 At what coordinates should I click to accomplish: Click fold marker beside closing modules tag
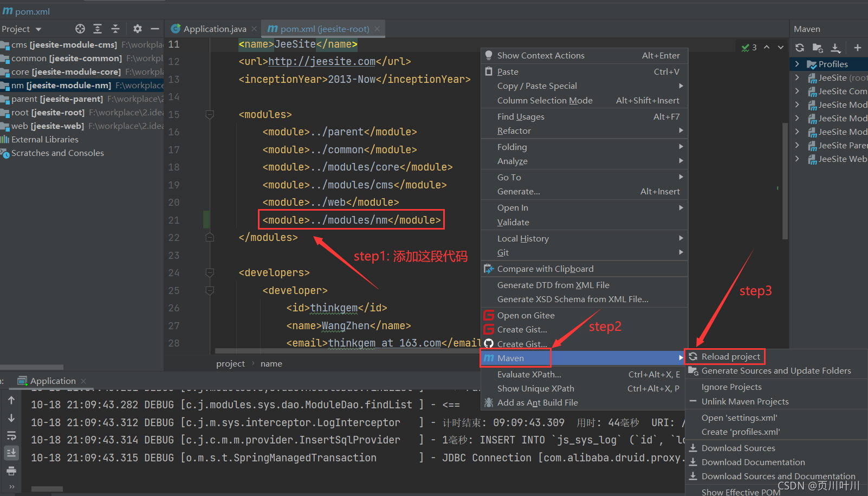click(210, 237)
